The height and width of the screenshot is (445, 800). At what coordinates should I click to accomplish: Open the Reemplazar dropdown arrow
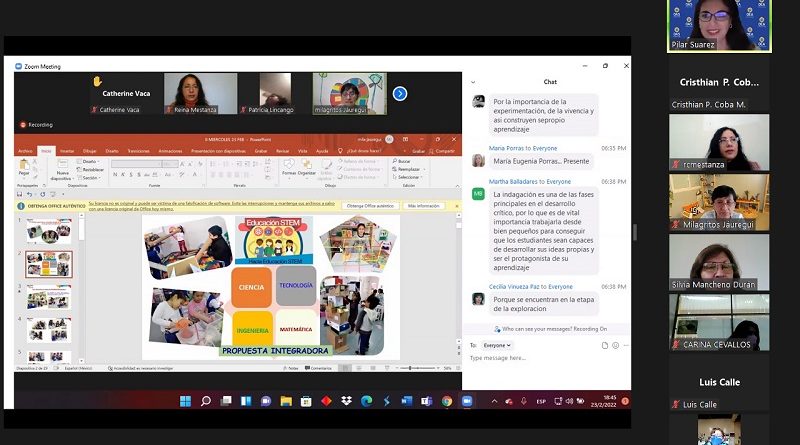pos(424,169)
